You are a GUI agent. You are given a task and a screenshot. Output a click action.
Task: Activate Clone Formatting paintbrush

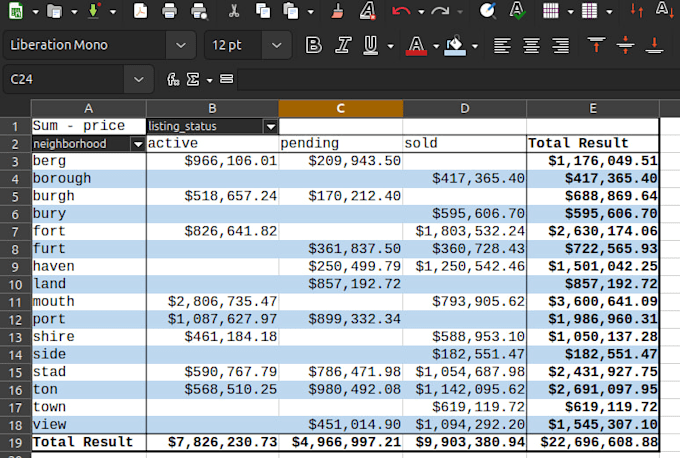pos(337,11)
